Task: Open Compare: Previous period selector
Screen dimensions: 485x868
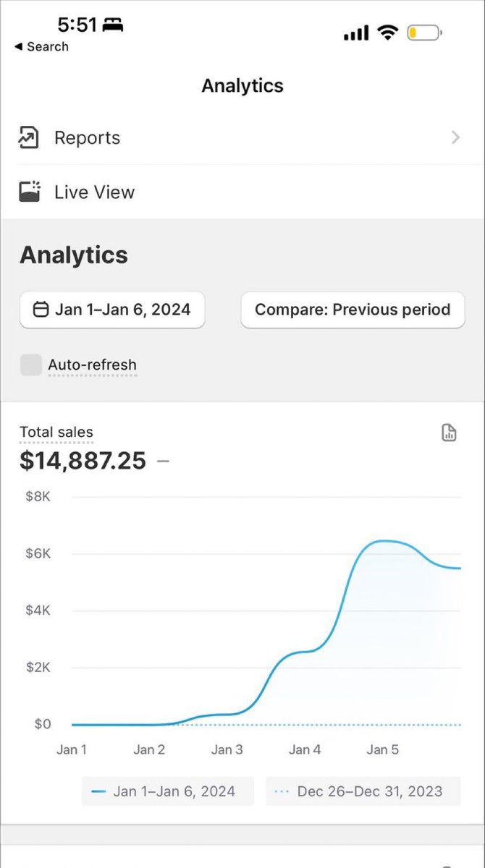Action: [x=353, y=310]
